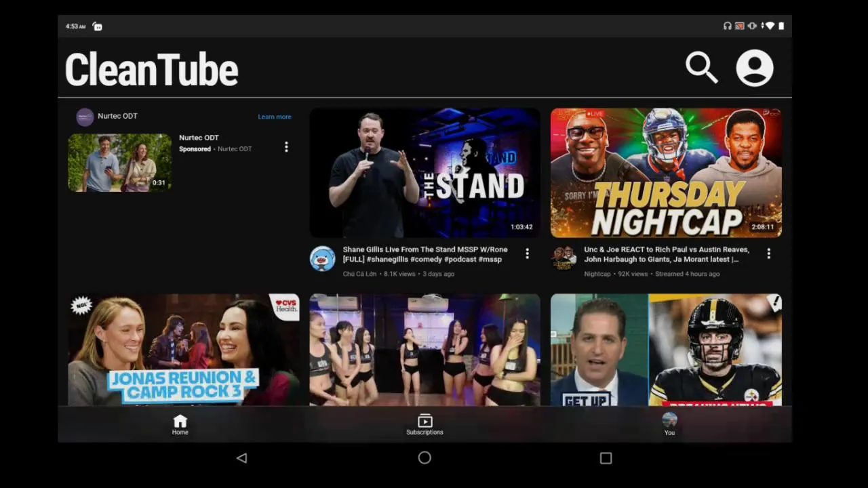
Task: Switch to the Subscriptions tab
Action: tap(425, 425)
